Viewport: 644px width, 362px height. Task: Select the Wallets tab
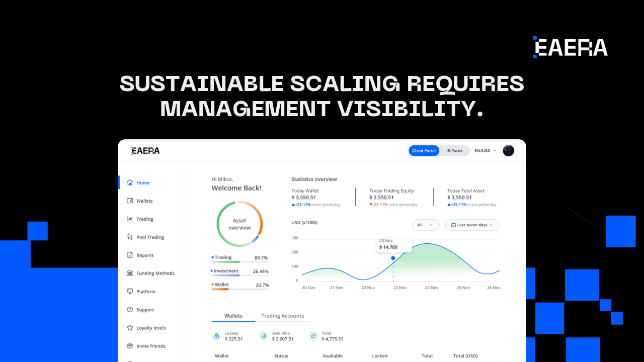[x=233, y=316]
